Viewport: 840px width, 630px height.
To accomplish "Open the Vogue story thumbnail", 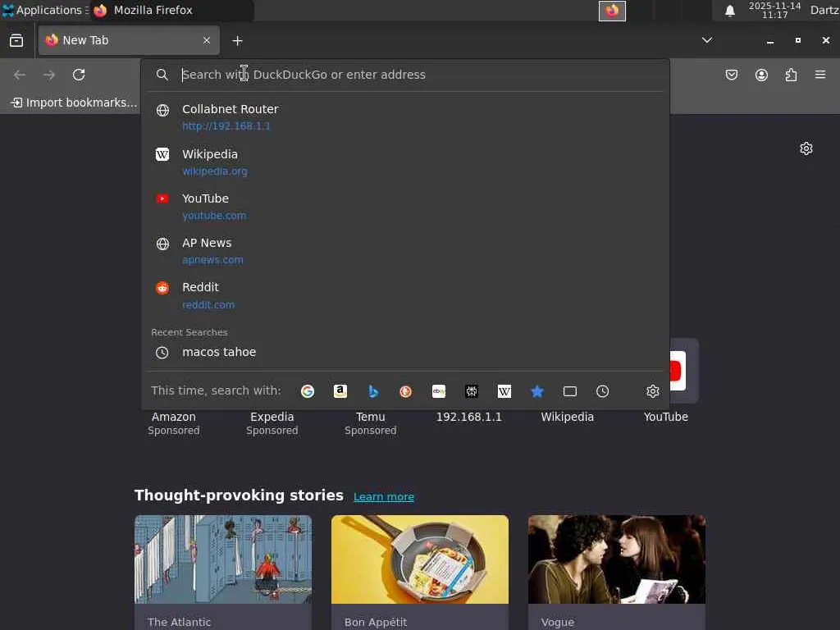I will (x=617, y=559).
